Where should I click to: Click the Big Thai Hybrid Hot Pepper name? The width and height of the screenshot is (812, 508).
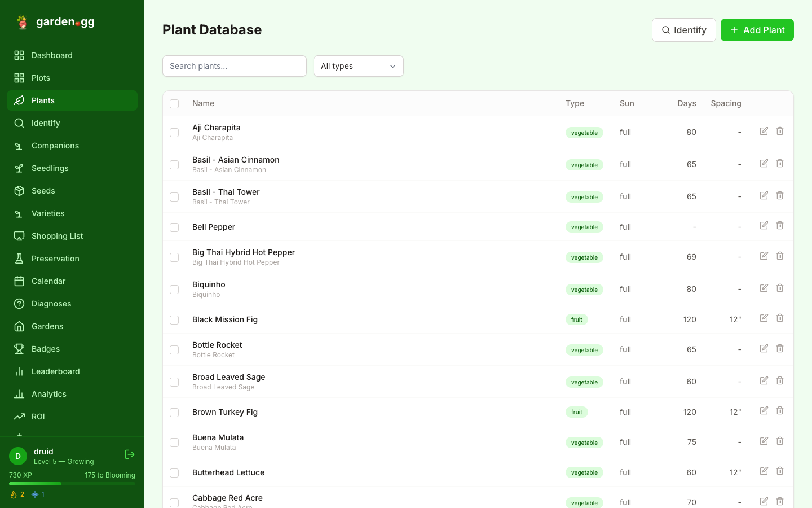(244, 252)
